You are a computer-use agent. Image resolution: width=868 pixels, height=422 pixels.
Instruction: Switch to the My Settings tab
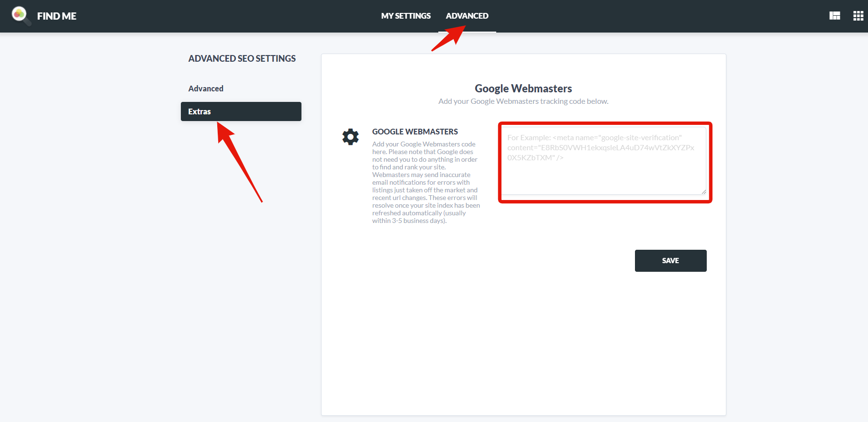click(x=406, y=16)
